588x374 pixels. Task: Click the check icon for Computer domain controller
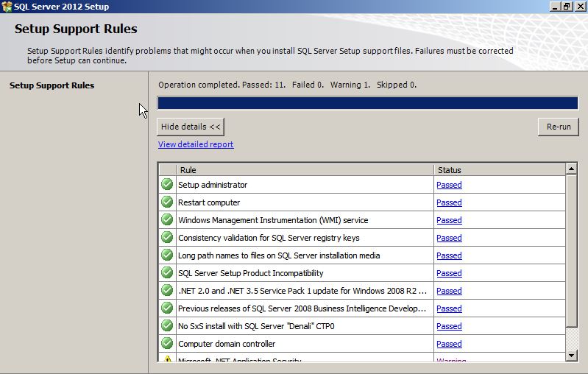click(167, 343)
